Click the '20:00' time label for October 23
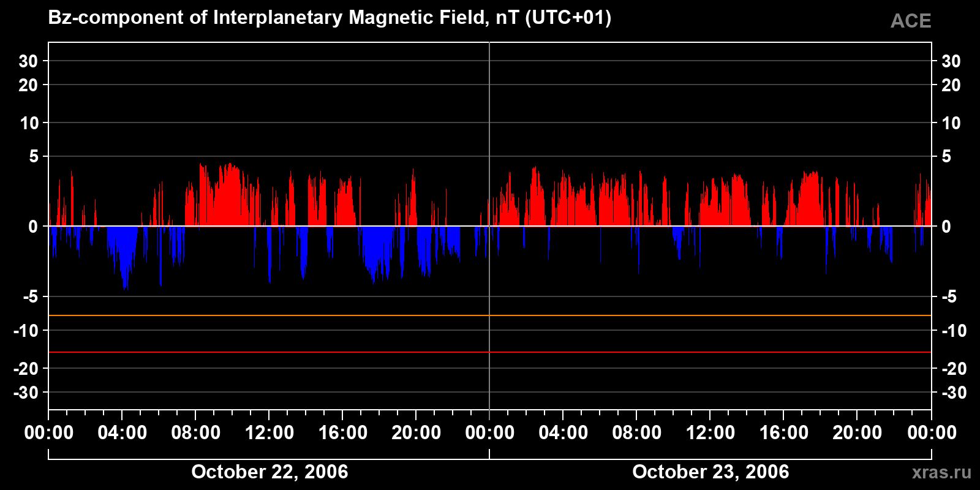980x490 pixels. tap(858, 432)
